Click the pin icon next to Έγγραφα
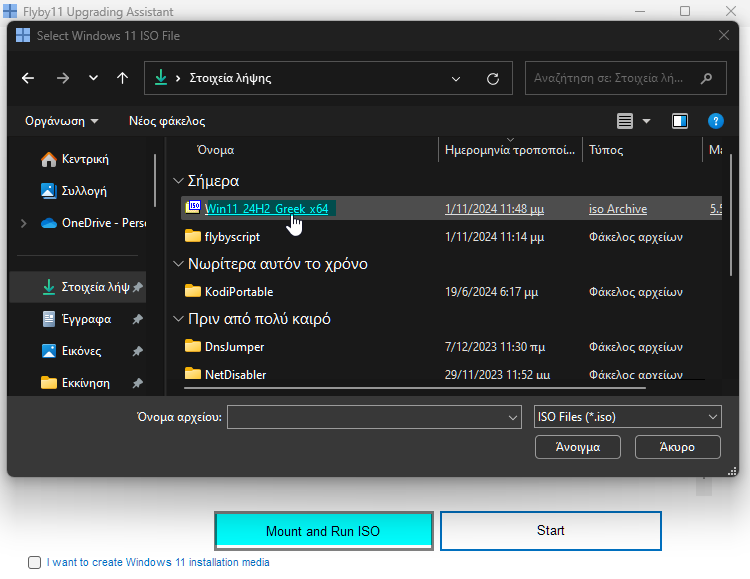 (x=137, y=319)
